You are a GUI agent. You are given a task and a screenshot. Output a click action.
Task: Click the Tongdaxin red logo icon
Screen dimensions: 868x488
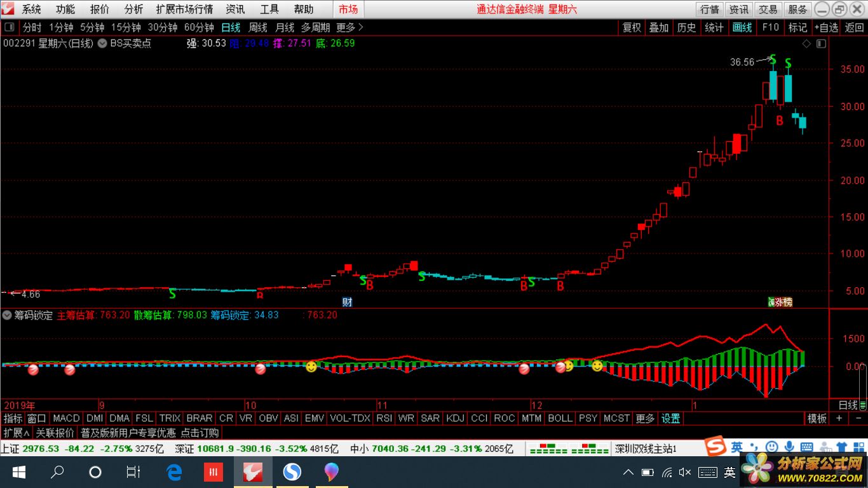coord(8,9)
